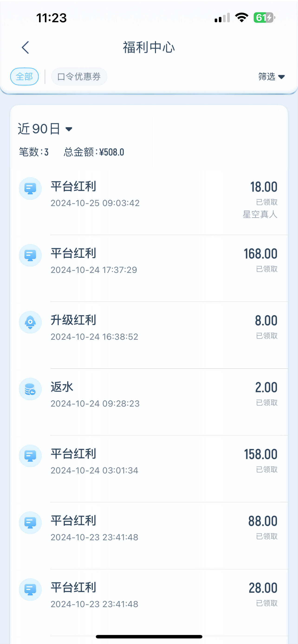This screenshot has width=298, height=644.
Task: Click the 158.00 平台红利 monitor icon
Action: (30, 456)
